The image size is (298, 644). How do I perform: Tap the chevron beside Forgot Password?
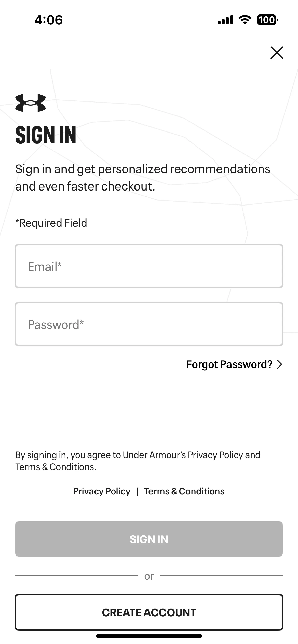pyautogui.click(x=280, y=364)
